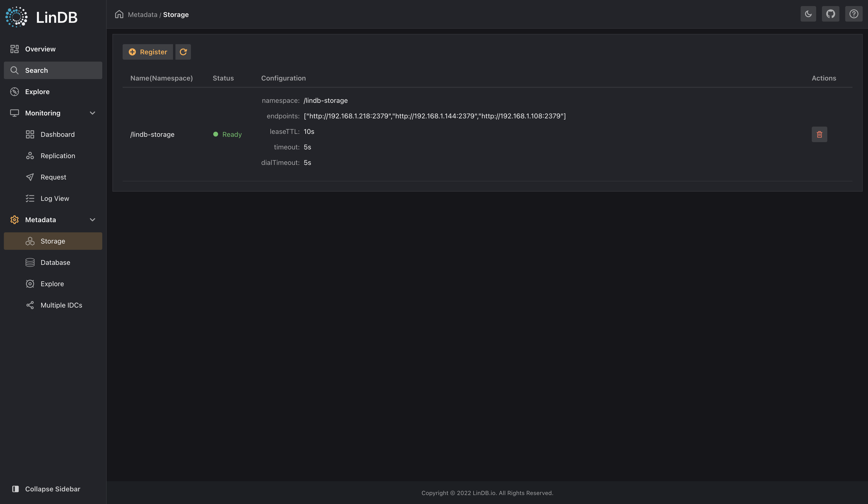
Task: Navigate to the Database metadata page
Action: click(55, 262)
